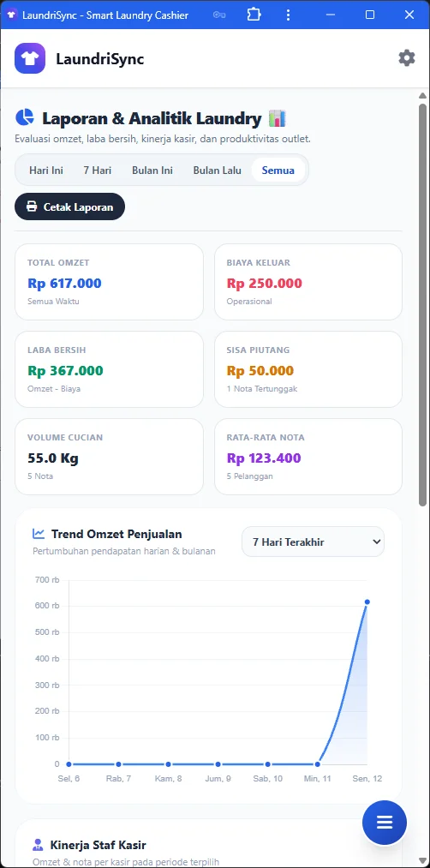Screen dimensions: 430x868
Task: Click the Kam, 8 data point on chart
Action: click(168, 764)
